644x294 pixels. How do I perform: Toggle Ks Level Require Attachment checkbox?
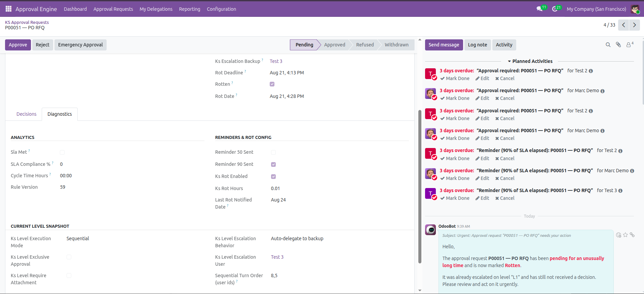69,275
